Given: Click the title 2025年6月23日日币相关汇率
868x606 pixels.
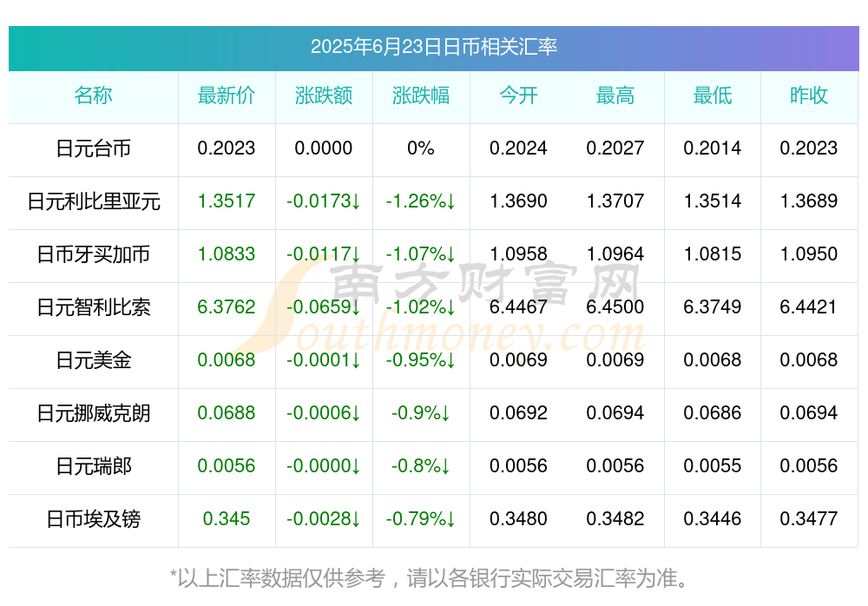Looking at the screenshot, I should 433,47.
